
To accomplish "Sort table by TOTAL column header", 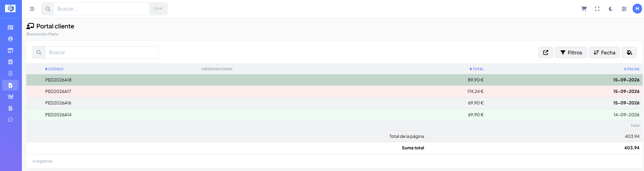I will 476,69.
